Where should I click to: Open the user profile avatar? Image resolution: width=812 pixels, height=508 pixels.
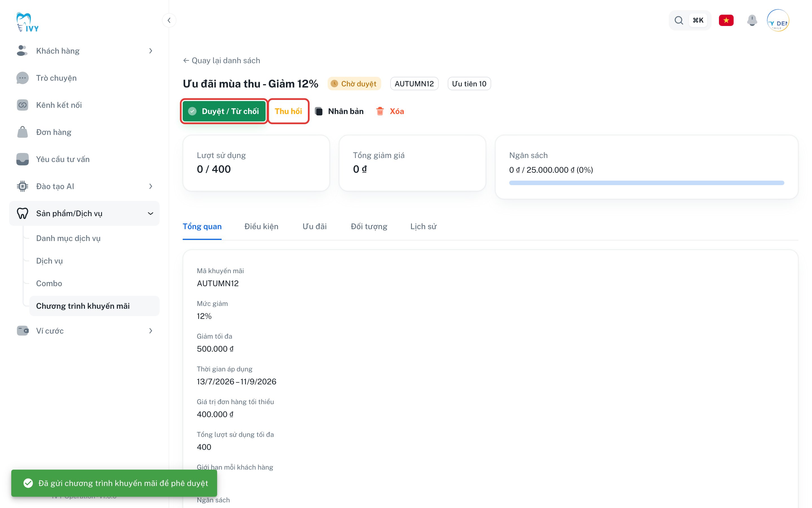coord(778,20)
